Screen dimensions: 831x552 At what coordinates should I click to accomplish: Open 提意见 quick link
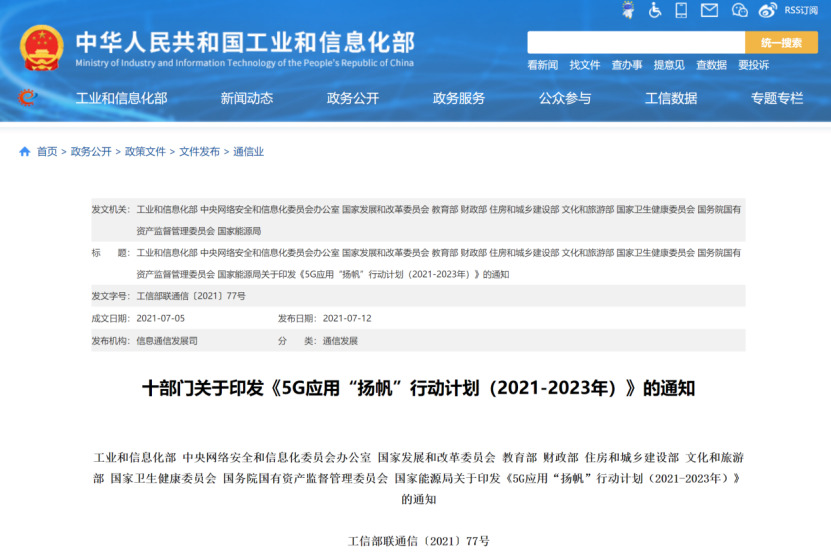point(669,65)
